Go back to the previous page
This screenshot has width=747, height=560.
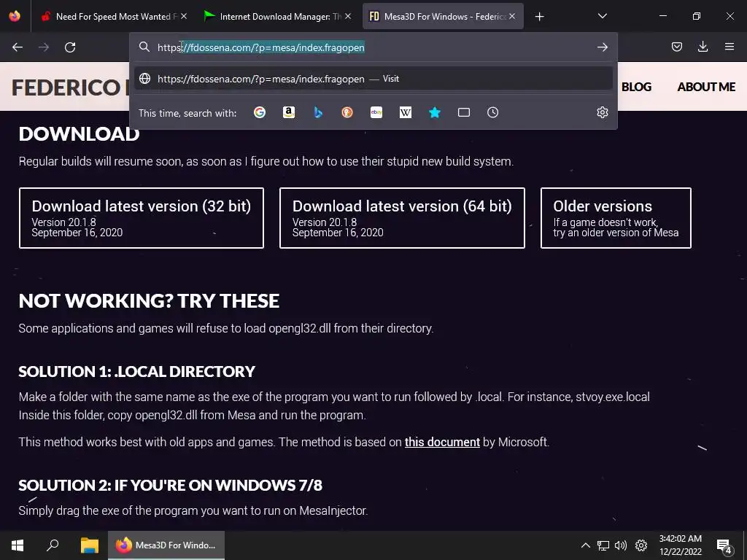click(18, 47)
